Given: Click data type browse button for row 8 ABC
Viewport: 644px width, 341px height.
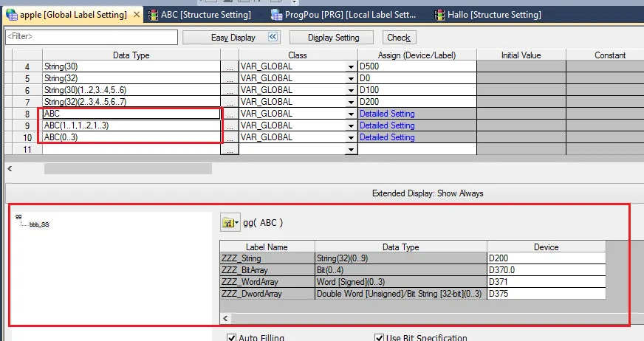Looking at the screenshot, I should [x=231, y=114].
